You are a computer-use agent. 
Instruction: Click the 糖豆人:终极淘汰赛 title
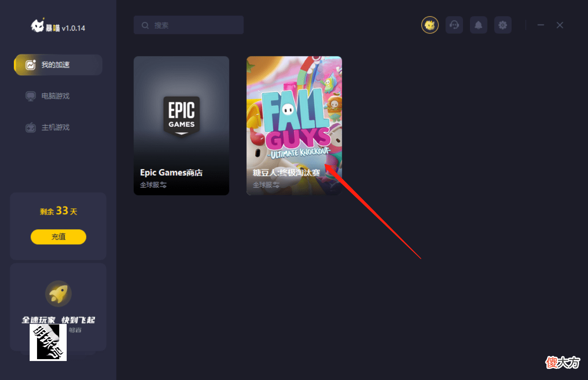click(x=286, y=172)
